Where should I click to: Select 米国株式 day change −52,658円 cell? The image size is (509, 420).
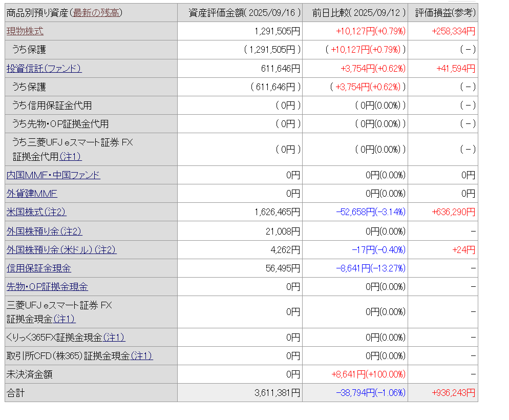pyautogui.click(x=371, y=212)
